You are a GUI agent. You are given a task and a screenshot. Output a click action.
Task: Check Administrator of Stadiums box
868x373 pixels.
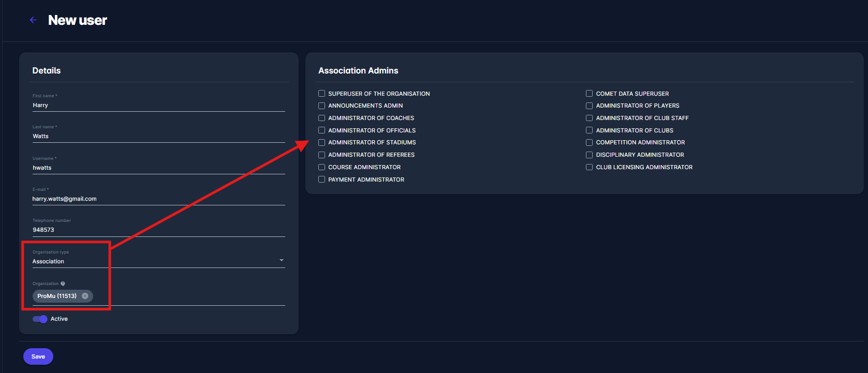click(x=322, y=142)
